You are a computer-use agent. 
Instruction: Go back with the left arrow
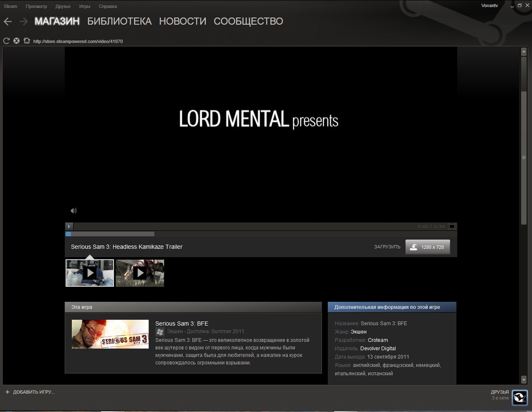8,21
